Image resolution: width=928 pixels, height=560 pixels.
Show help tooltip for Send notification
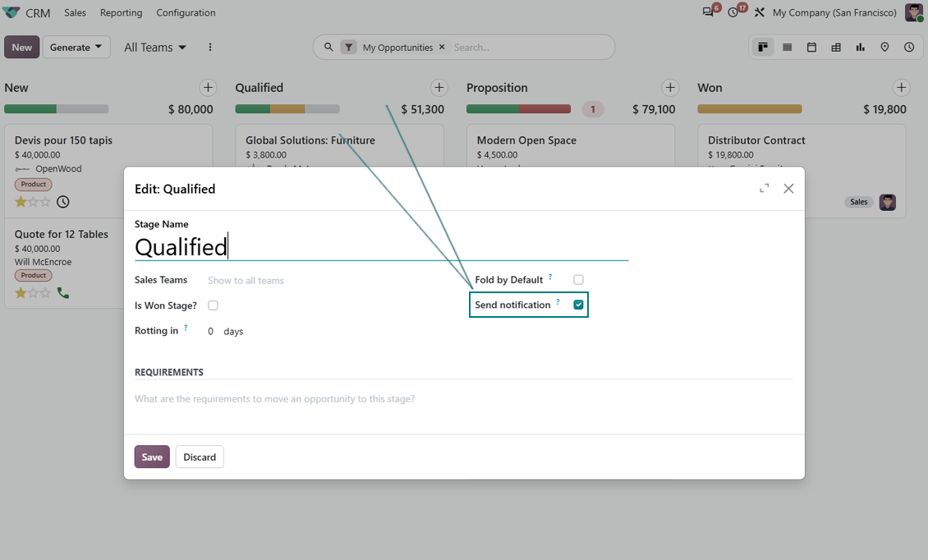(558, 301)
